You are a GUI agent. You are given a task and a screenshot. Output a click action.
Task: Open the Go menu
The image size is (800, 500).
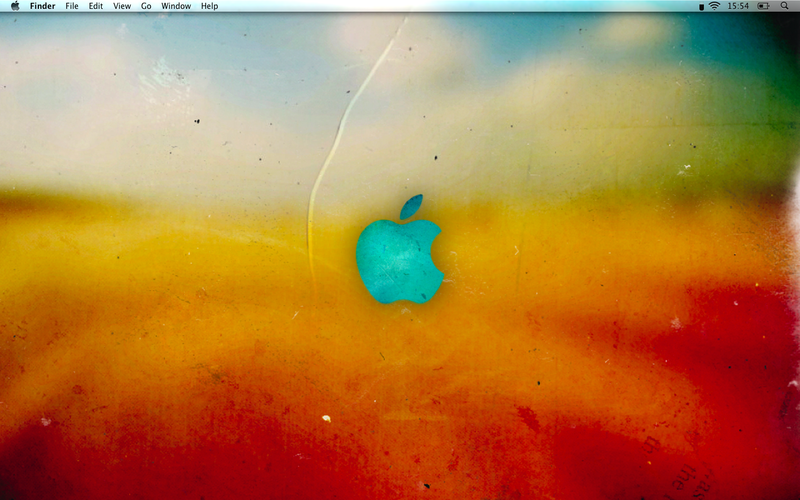click(x=146, y=6)
